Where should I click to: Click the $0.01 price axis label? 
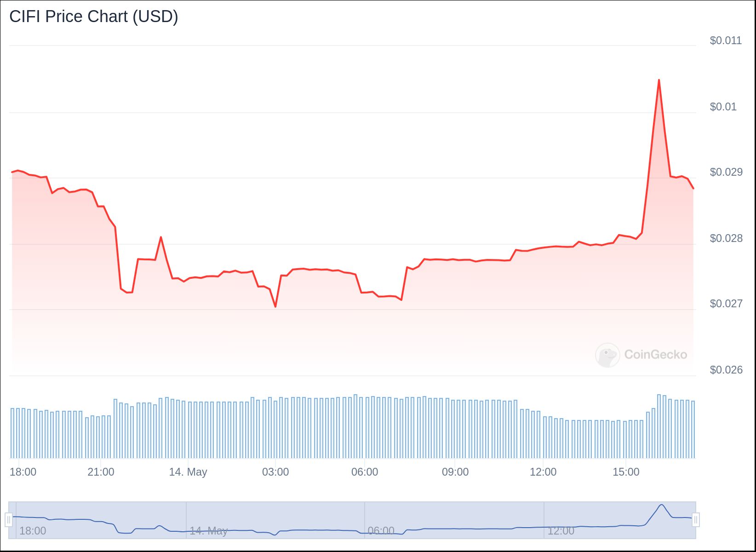[723, 107]
